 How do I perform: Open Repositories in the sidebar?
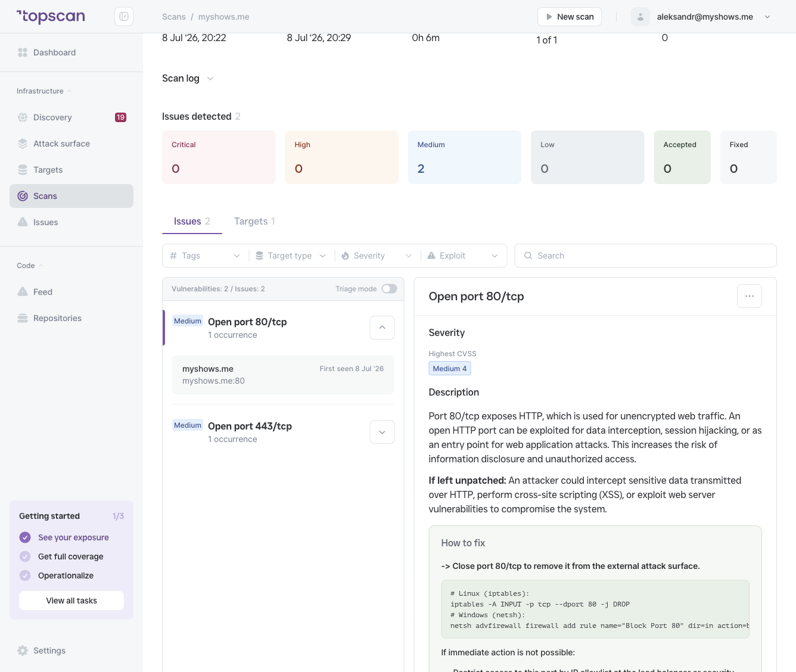[x=71, y=318]
